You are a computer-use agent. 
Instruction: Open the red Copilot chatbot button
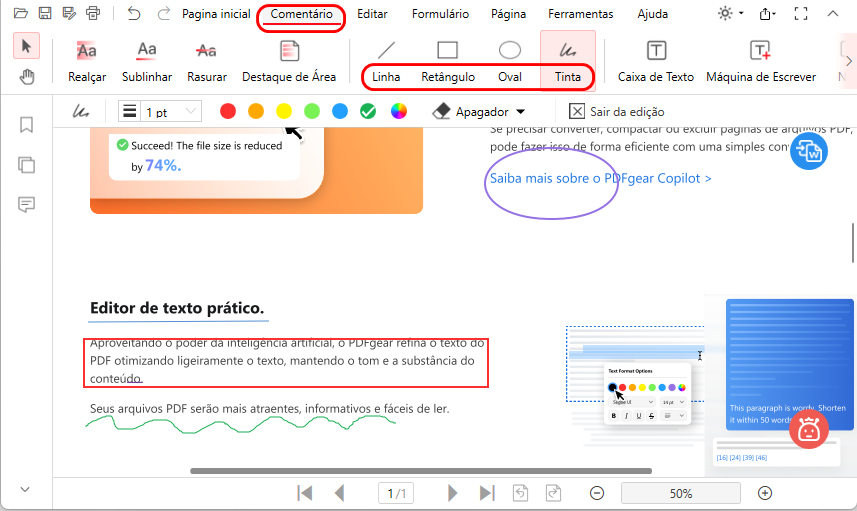[x=808, y=429]
